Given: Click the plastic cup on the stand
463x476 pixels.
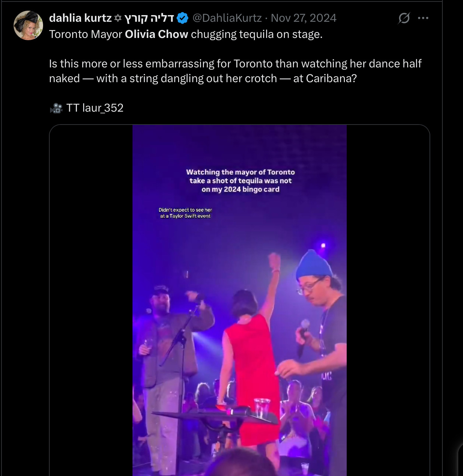Looking at the screenshot, I should pyautogui.click(x=262, y=407).
